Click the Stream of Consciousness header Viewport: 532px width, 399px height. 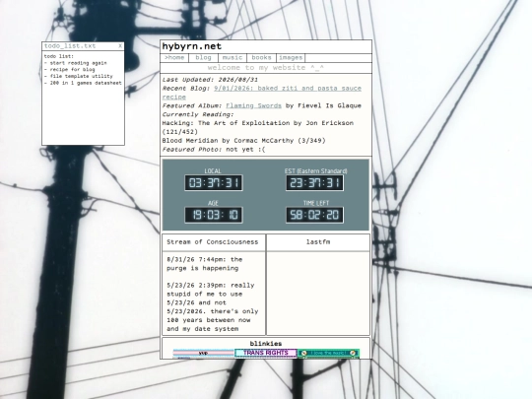click(x=213, y=242)
